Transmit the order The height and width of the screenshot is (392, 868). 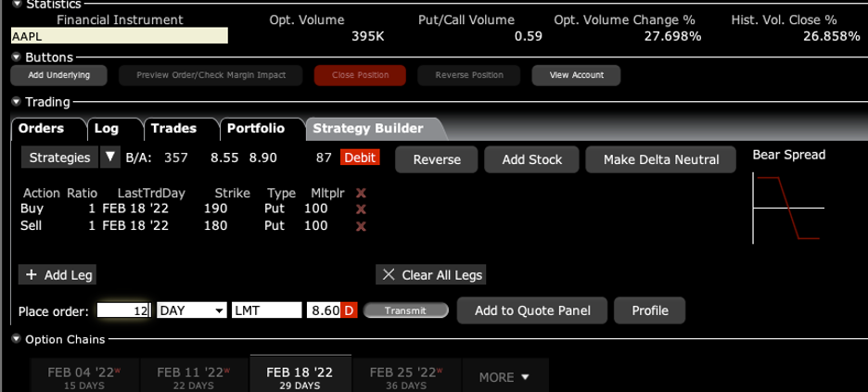click(x=406, y=310)
